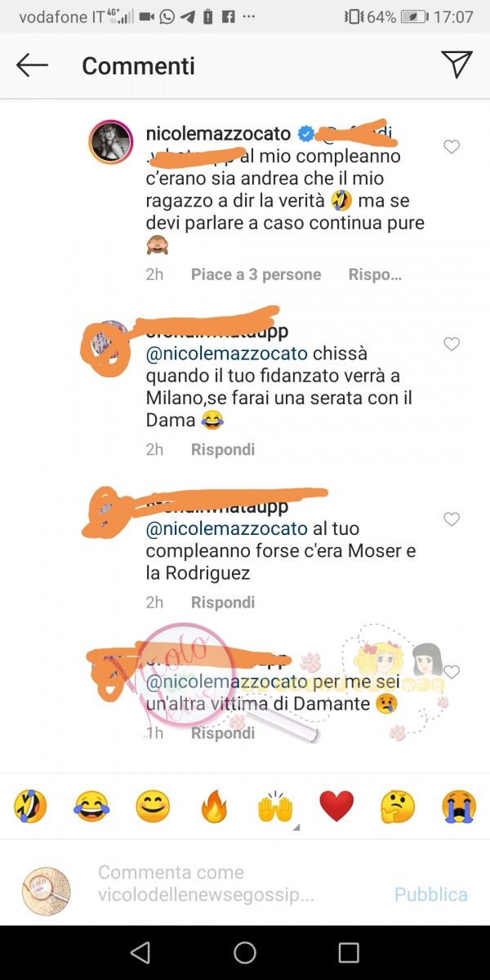Image resolution: width=490 pixels, height=980 pixels.
Task: Tap Rispondi under the Moser comment
Action: coord(223,602)
